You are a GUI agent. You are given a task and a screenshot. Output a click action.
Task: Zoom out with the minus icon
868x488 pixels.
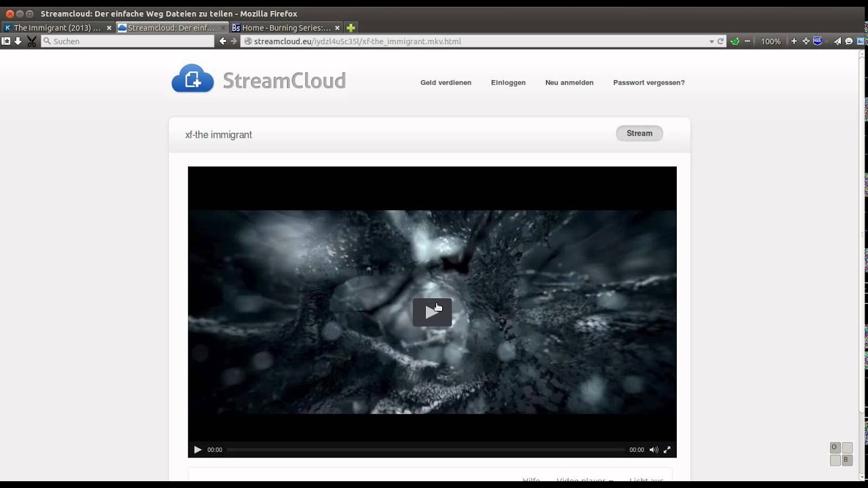click(747, 41)
